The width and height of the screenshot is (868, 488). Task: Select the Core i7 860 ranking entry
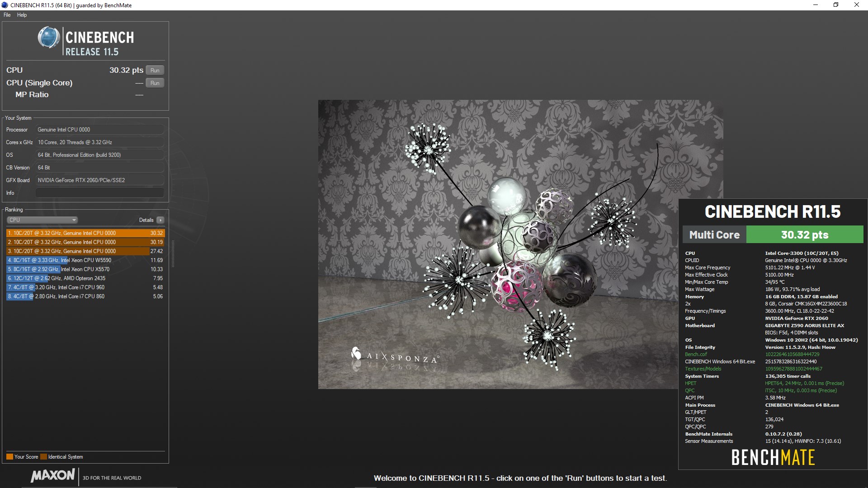[85, 296]
